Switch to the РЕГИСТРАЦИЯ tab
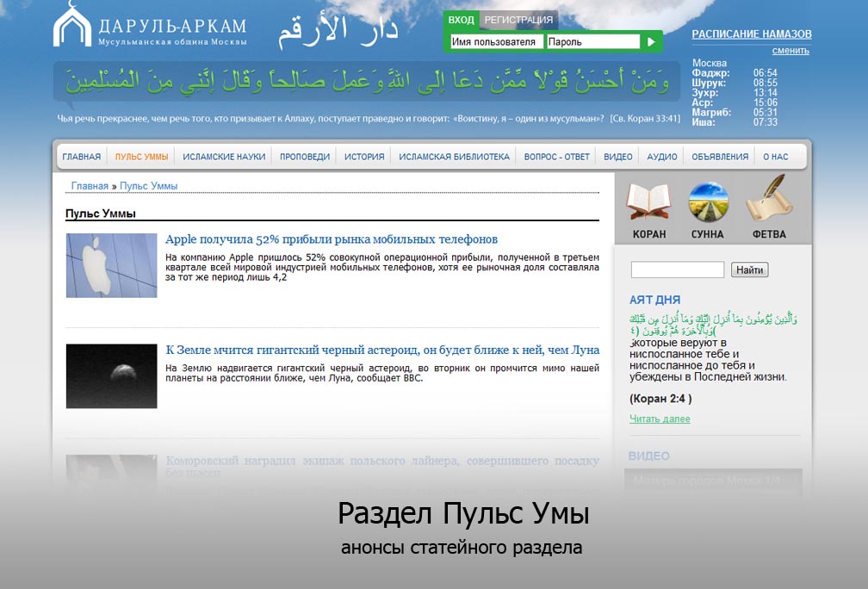This screenshot has width=868, height=589. (518, 20)
